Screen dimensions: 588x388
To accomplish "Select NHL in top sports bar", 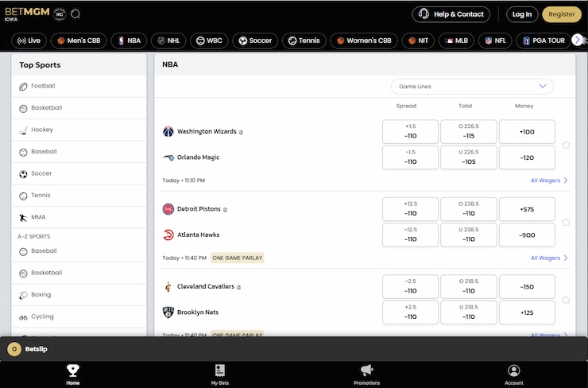I will coord(168,41).
